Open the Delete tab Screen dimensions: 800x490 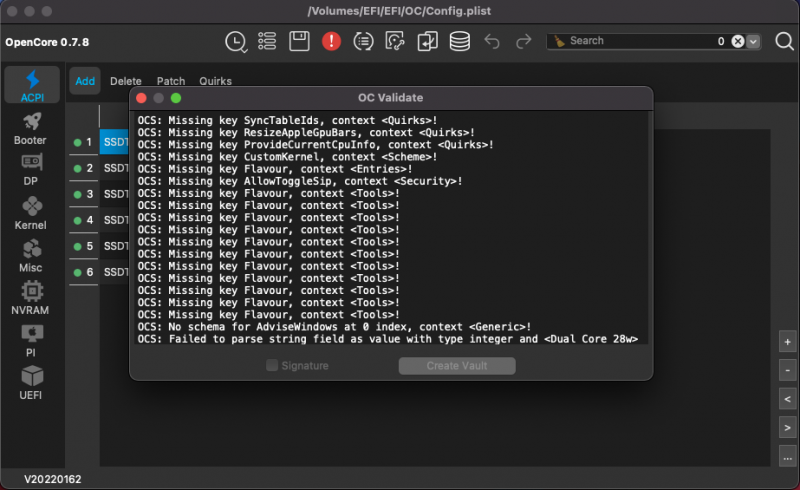tap(125, 81)
